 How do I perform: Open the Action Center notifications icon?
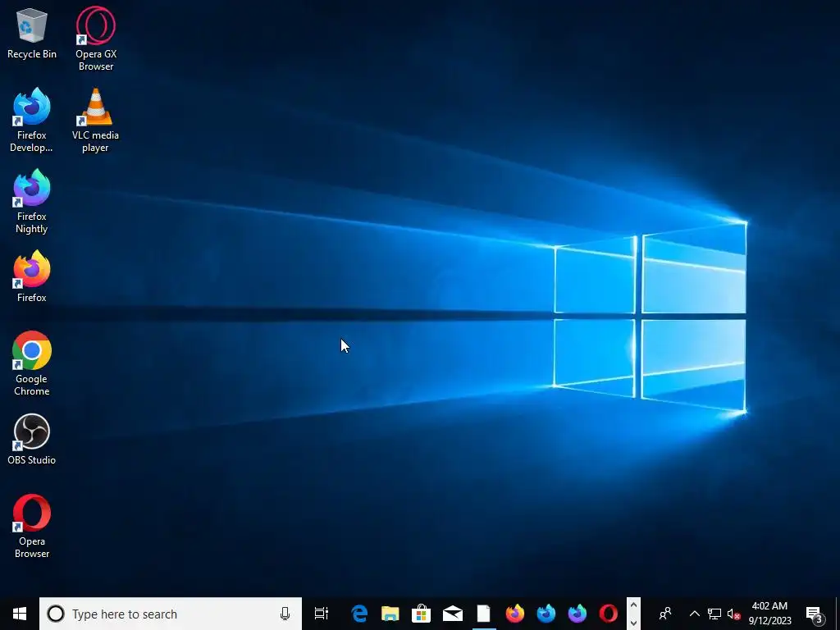(x=815, y=614)
